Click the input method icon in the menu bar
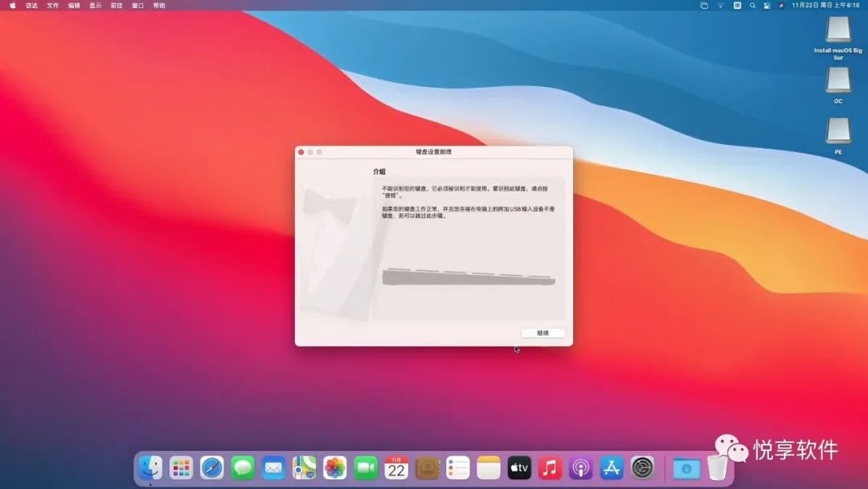The height and width of the screenshot is (489, 868). (737, 6)
